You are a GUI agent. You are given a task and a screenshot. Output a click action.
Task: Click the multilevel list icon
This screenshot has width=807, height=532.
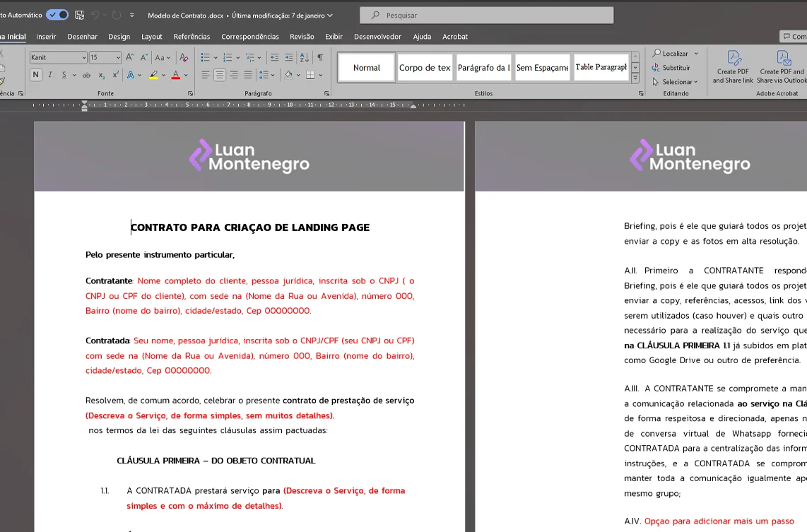click(x=250, y=57)
